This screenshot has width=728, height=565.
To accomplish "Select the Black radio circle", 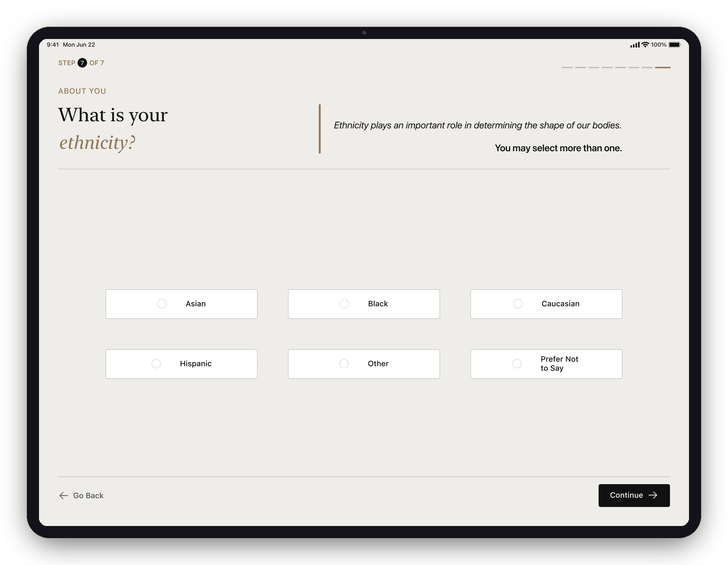I will coord(344,304).
